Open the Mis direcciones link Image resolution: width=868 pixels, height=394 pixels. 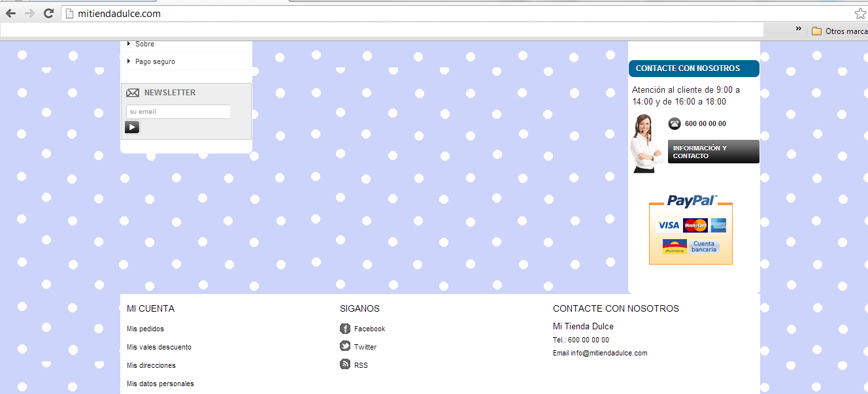(x=151, y=365)
